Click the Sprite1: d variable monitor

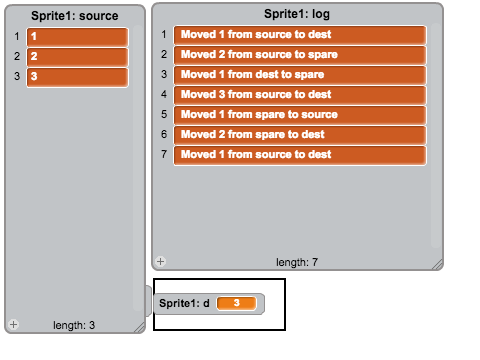coord(209,304)
